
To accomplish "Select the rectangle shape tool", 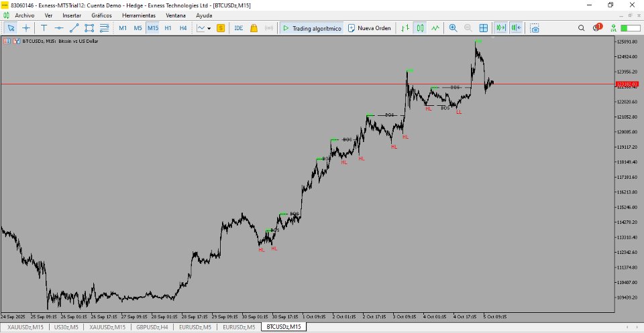I will pos(89,28).
